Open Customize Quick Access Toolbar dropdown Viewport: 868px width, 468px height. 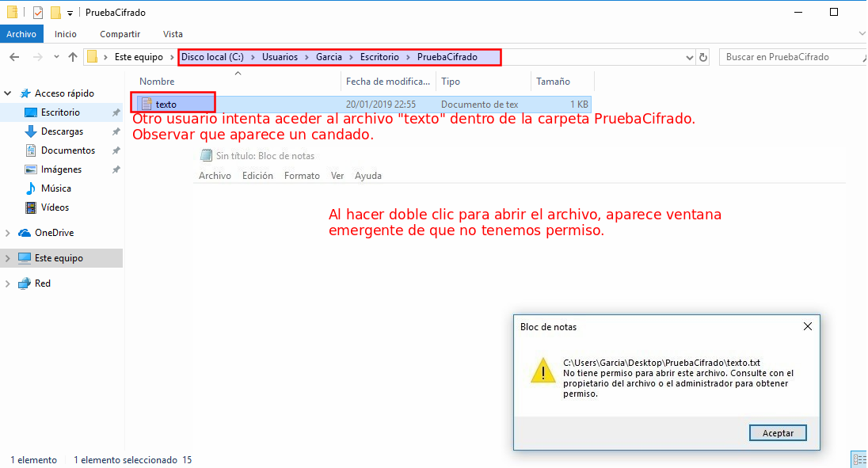pos(70,13)
